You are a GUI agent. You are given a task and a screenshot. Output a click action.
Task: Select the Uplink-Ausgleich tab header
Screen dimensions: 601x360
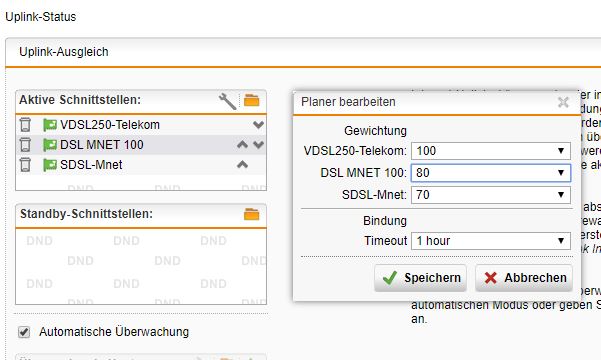click(64, 52)
